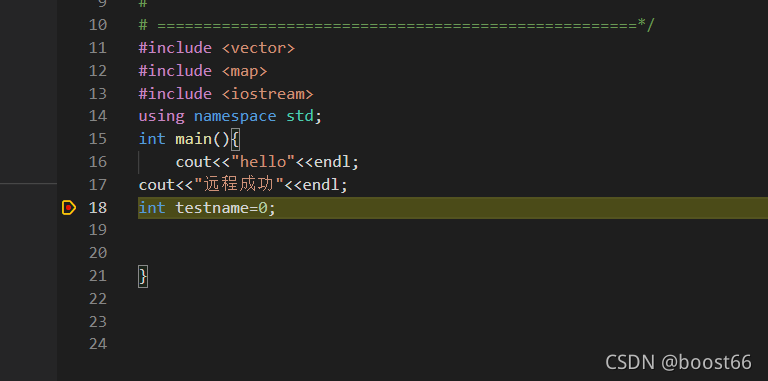The height and width of the screenshot is (381, 768).
Task: Click the "hello" string literal
Action: tap(264, 162)
